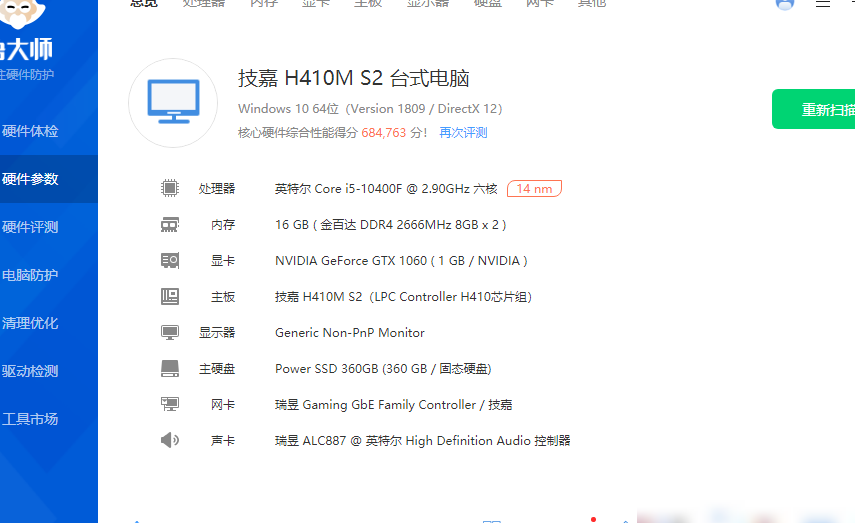This screenshot has width=855, height=523.
Task: Switch to 清理优化 page
Action: pos(30,323)
